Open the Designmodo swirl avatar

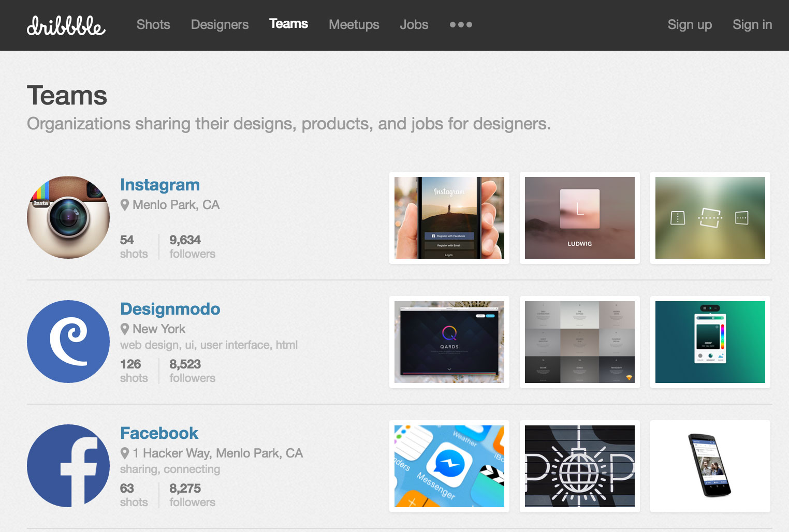point(68,342)
